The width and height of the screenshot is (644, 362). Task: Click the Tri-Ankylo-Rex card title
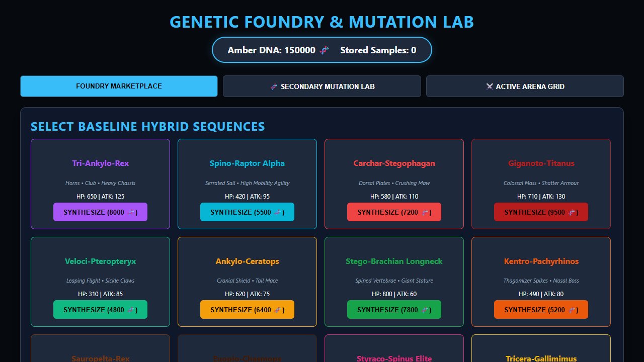click(100, 163)
